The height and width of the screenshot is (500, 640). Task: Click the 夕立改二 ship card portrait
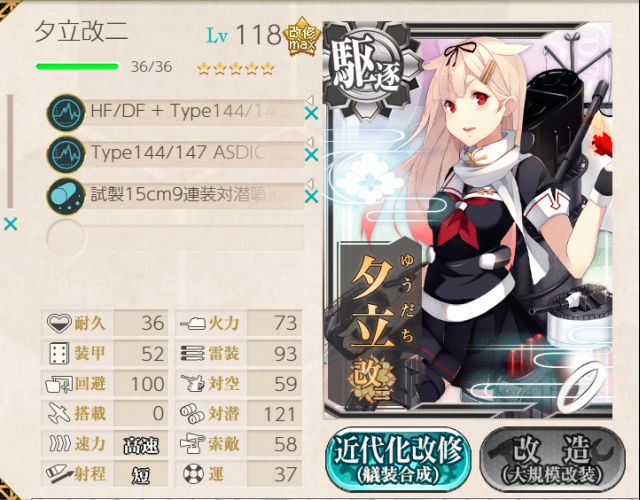click(468, 220)
